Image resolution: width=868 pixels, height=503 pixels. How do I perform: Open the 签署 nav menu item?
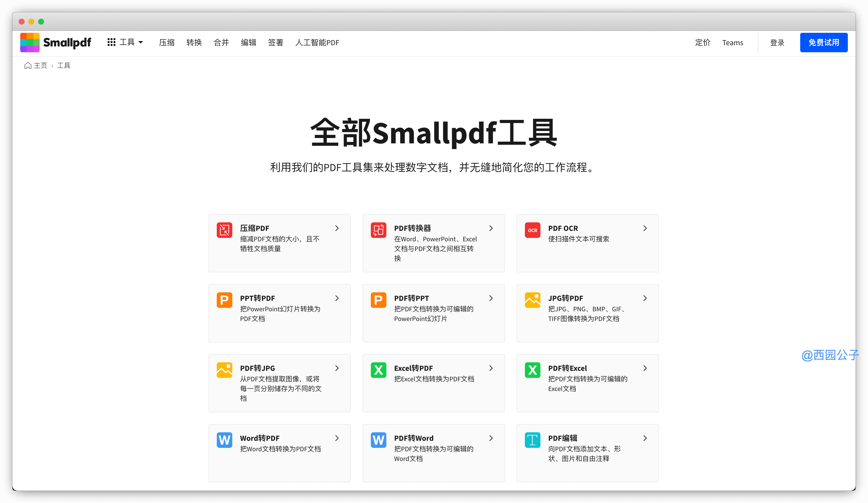pyautogui.click(x=276, y=42)
